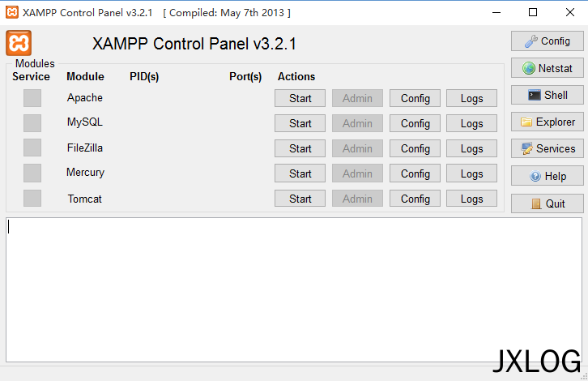Toggle the FileZilla service checkbox
This screenshot has height=381, width=588.
(x=32, y=148)
